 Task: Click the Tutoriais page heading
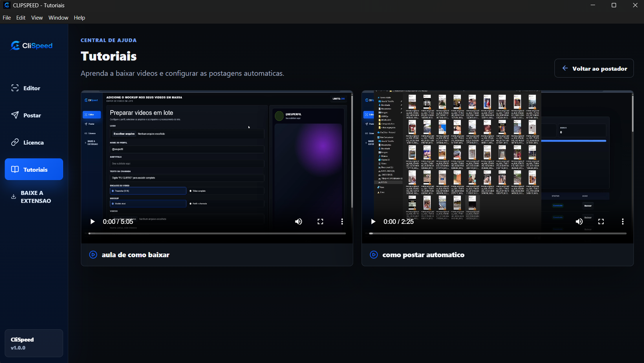[x=109, y=56]
